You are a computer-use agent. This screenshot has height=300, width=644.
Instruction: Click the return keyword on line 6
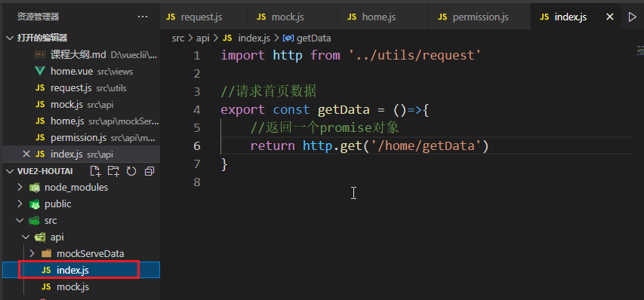pyautogui.click(x=273, y=146)
